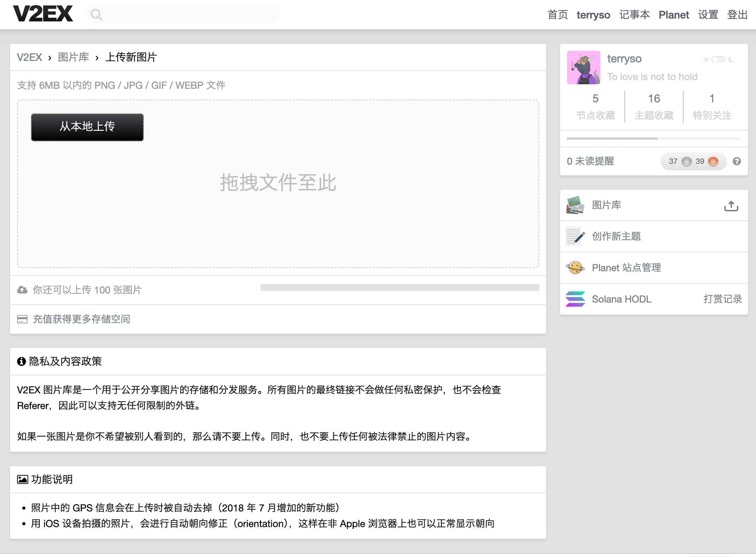Click the terryso avatar image
The height and width of the screenshot is (557, 756).
(583, 68)
